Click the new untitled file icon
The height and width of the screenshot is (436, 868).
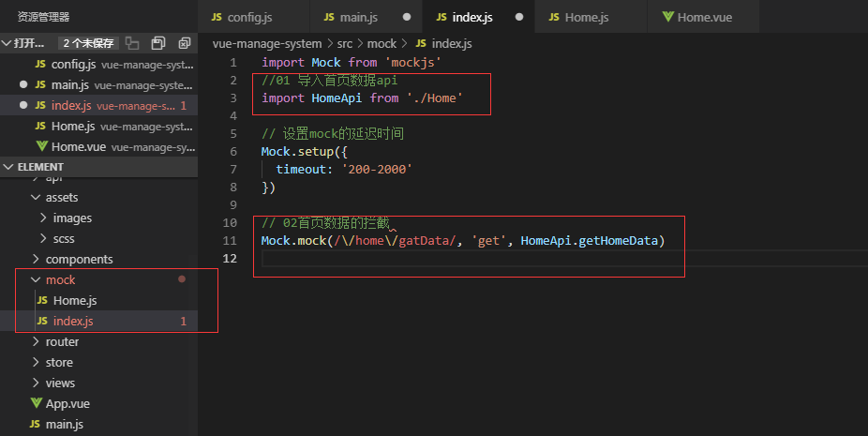[x=132, y=42]
